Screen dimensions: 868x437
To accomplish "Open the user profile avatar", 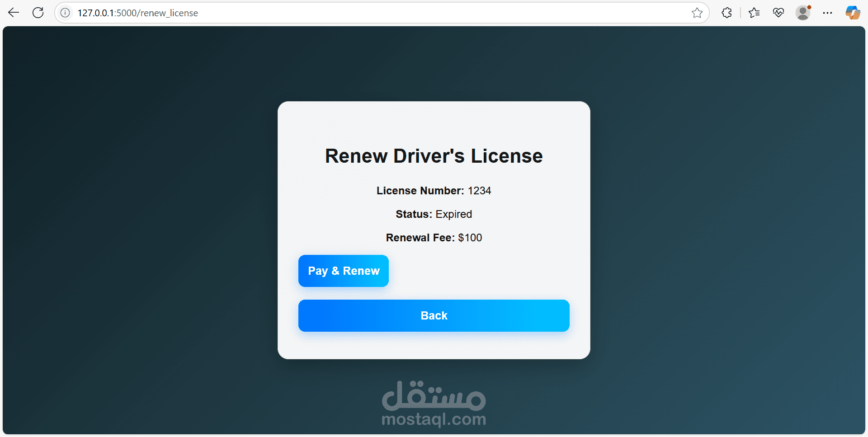I will pos(803,13).
